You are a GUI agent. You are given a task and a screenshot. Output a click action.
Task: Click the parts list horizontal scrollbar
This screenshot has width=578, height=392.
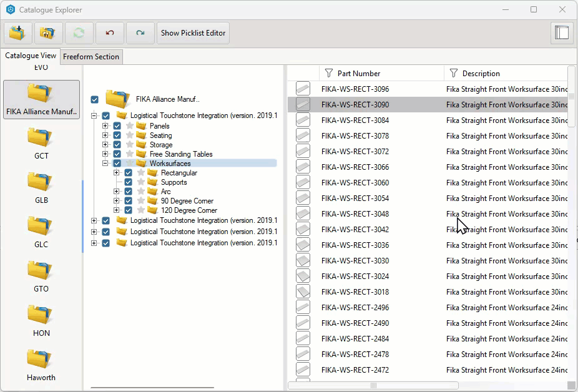373,385
